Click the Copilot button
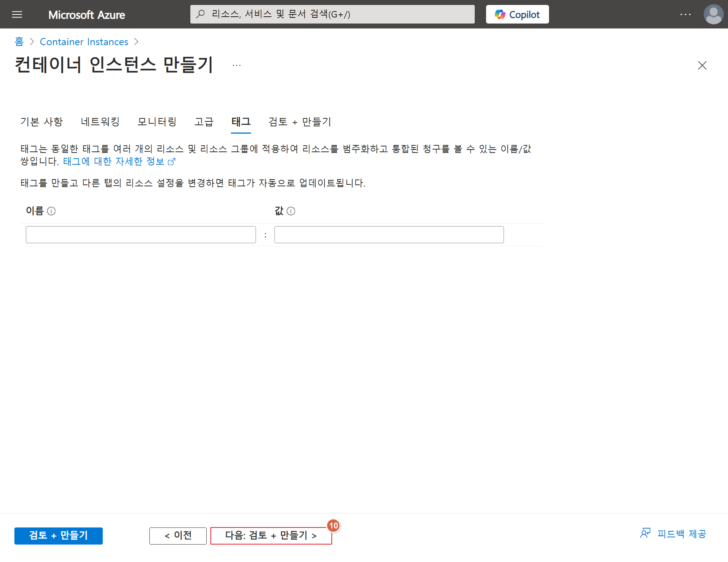Image resolution: width=728 pixels, height=562 pixels. (x=517, y=14)
